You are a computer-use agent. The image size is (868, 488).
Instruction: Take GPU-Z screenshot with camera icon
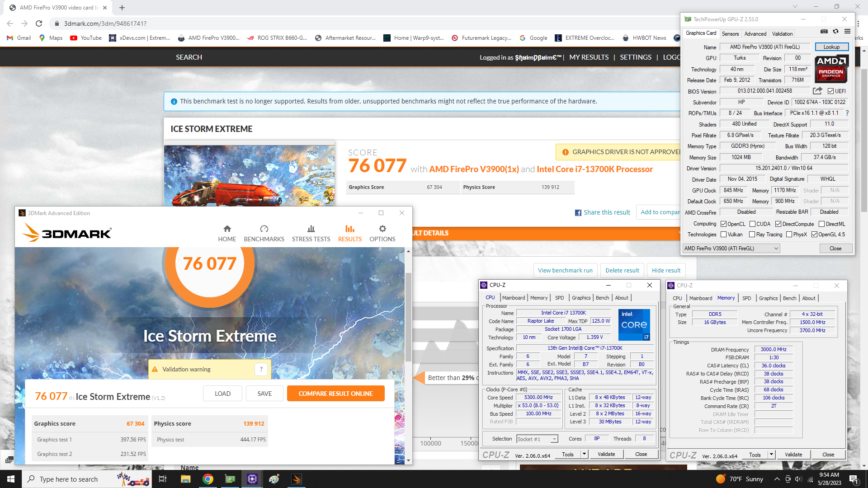824,31
